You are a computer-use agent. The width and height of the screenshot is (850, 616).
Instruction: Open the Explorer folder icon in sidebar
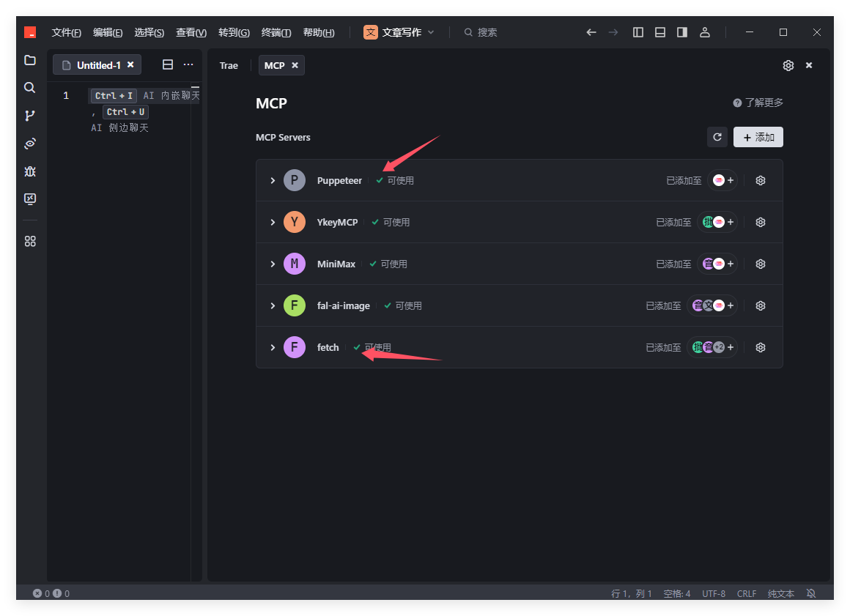[30, 60]
